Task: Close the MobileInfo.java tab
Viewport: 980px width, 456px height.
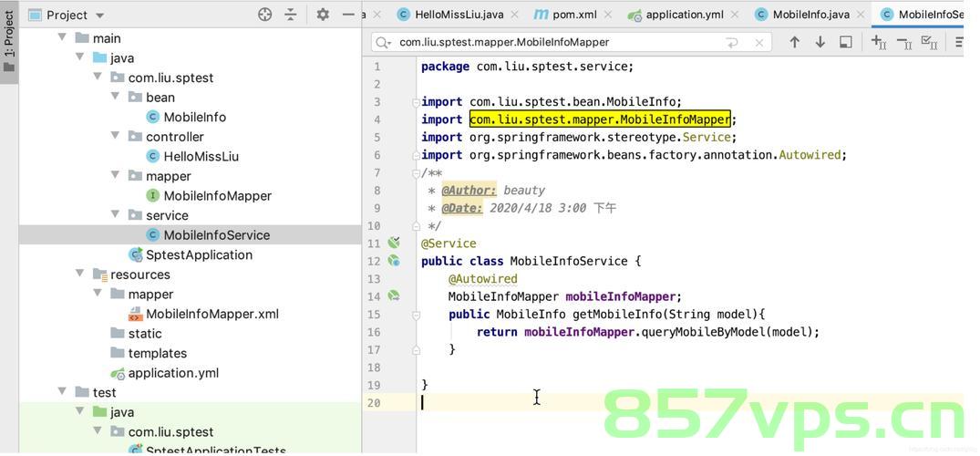Action: point(860,15)
